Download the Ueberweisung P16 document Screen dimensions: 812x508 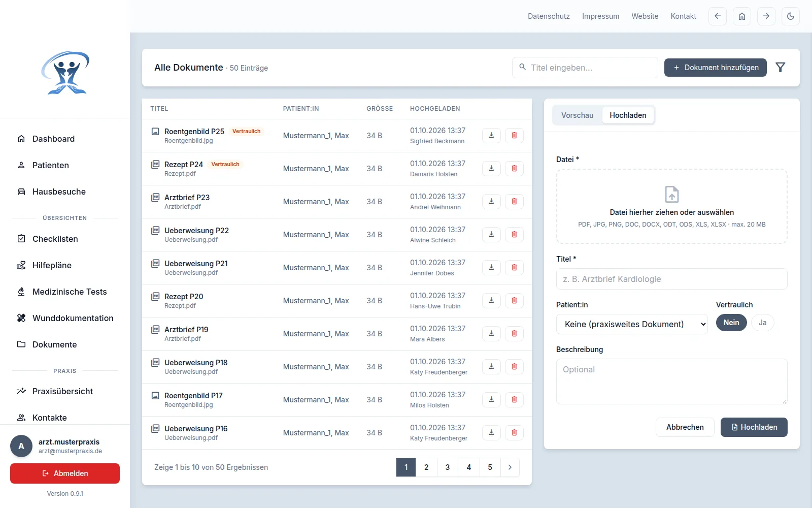[x=491, y=433]
